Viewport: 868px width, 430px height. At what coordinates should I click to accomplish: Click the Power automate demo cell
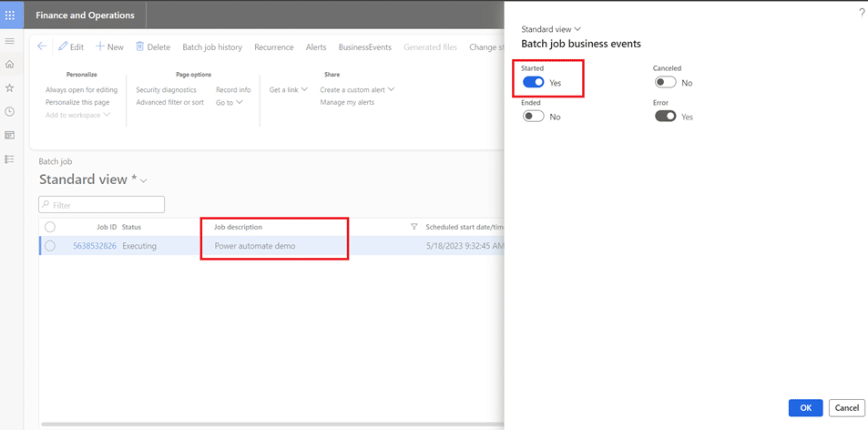pos(255,246)
